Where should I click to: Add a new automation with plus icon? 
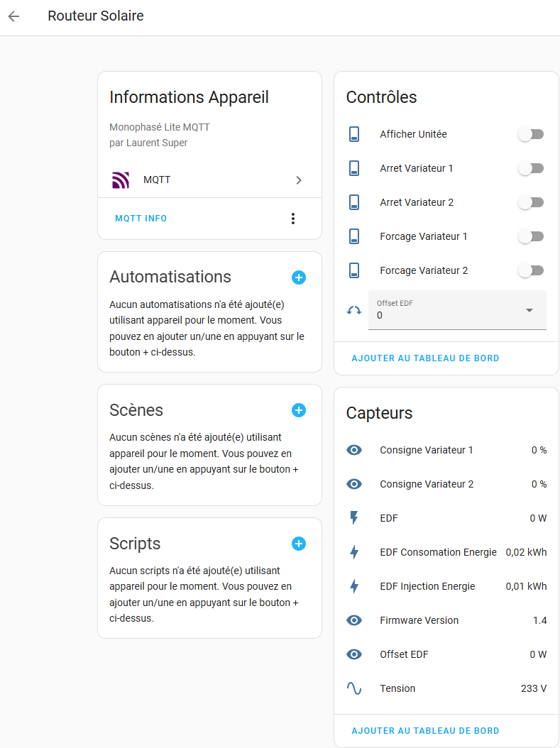pos(299,277)
